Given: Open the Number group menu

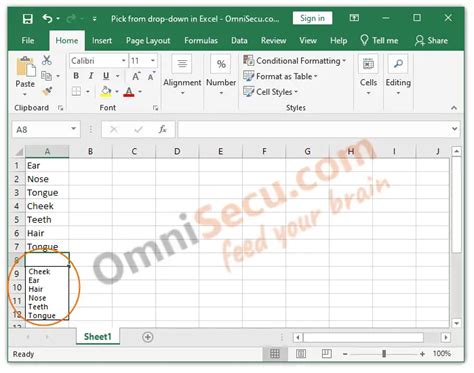Looking at the screenshot, I should click(x=221, y=74).
